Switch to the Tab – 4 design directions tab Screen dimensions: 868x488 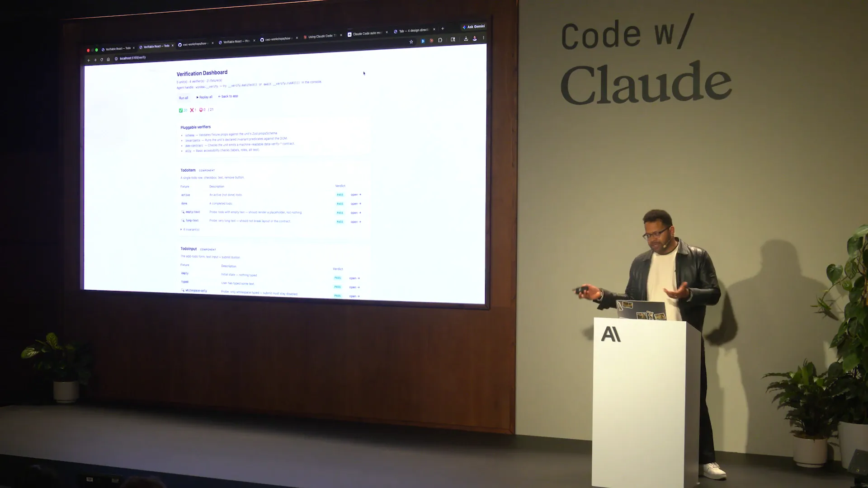click(x=414, y=31)
